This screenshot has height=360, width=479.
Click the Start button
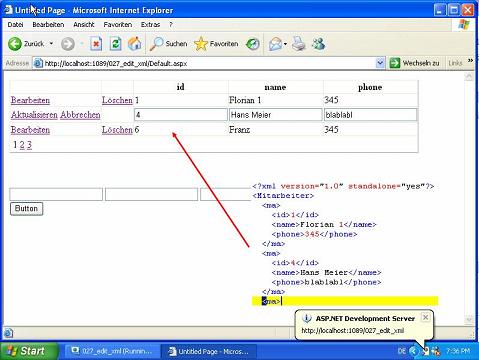[29, 351]
